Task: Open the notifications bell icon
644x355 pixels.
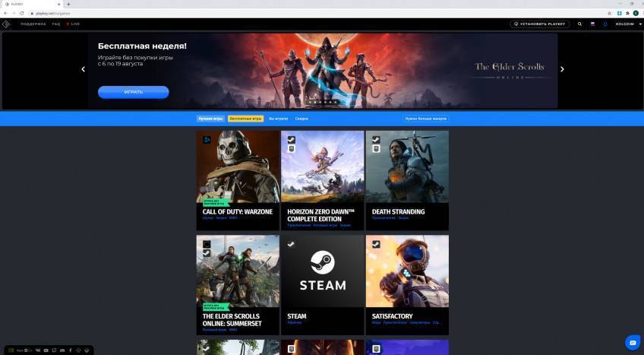Action: [605, 24]
